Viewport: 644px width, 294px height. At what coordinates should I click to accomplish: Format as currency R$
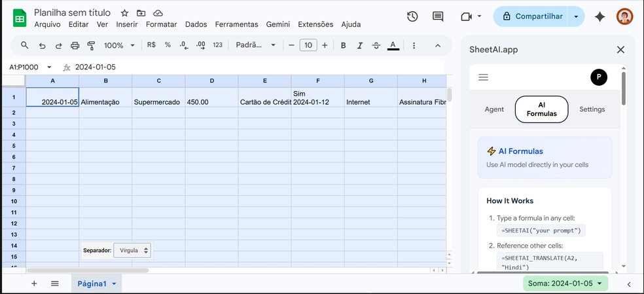pos(151,45)
